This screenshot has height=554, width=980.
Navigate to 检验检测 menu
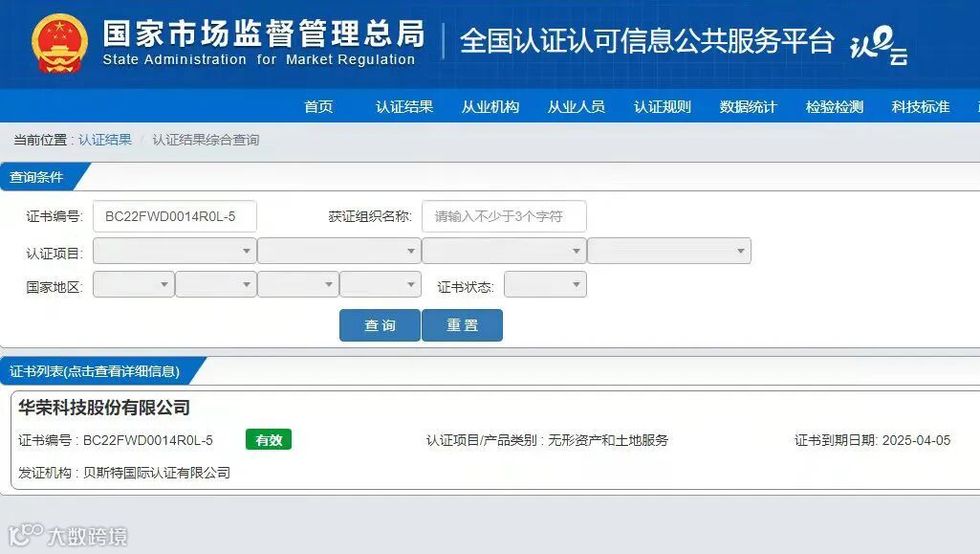coord(835,106)
